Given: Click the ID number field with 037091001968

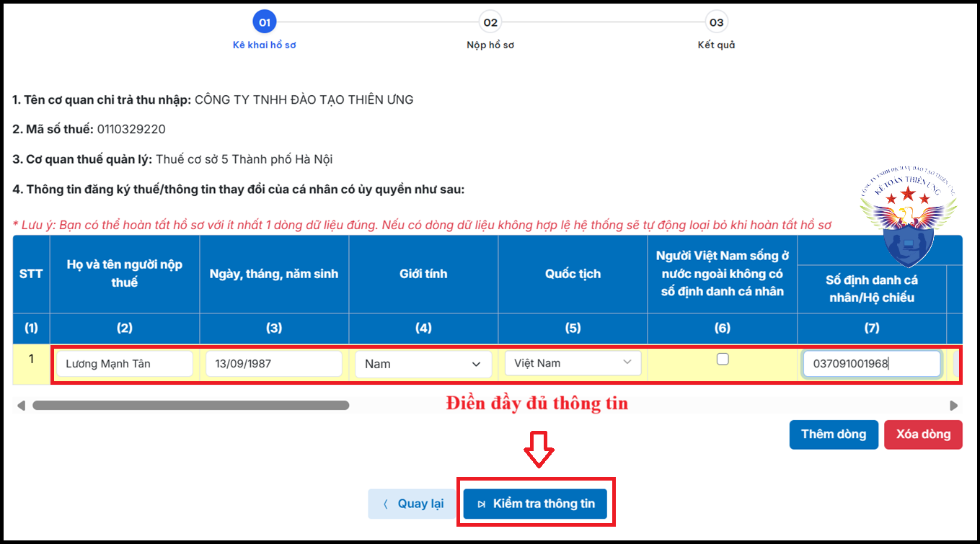Looking at the screenshot, I should [x=871, y=364].
